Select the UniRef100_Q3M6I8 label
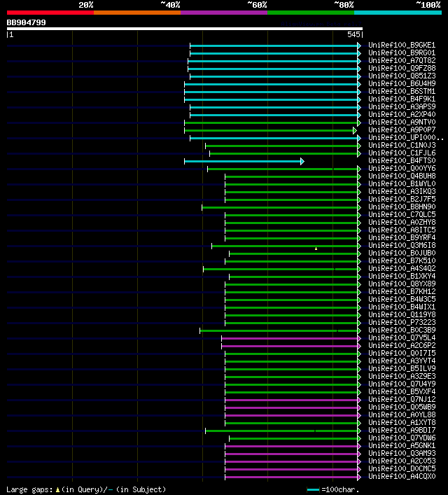 [402, 245]
